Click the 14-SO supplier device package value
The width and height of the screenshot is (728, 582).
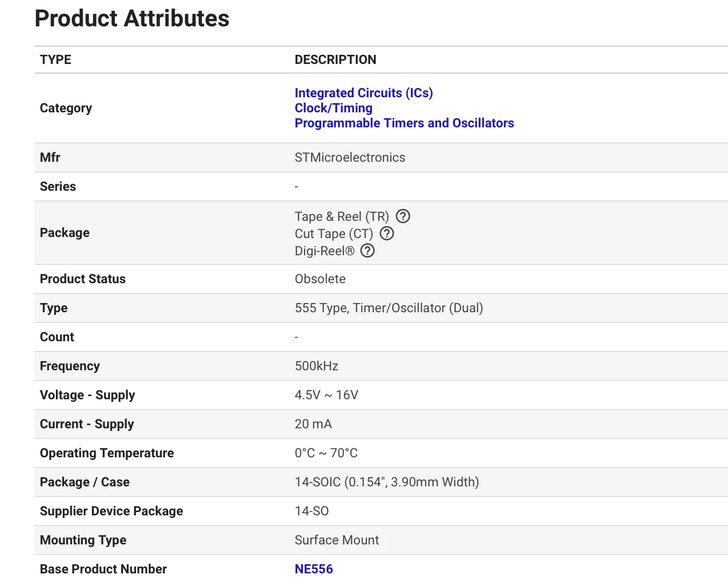(x=312, y=511)
